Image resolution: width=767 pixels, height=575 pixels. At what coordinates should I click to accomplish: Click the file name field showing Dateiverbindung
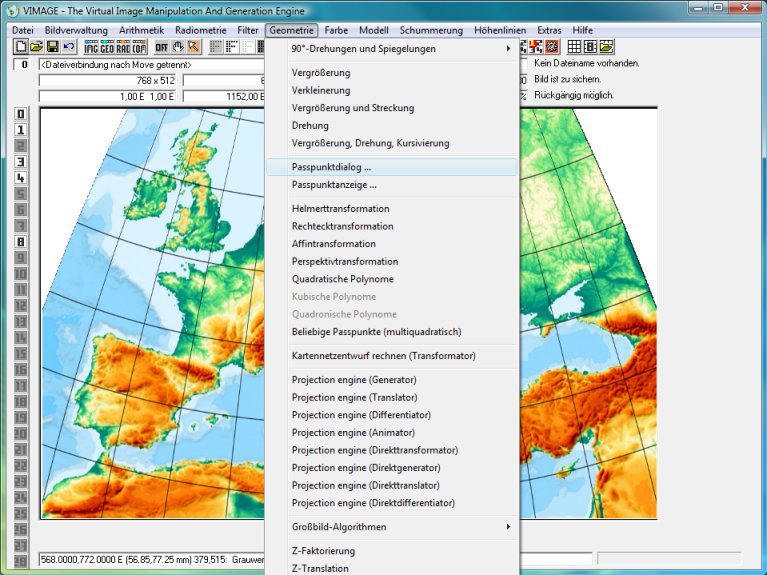point(150,64)
